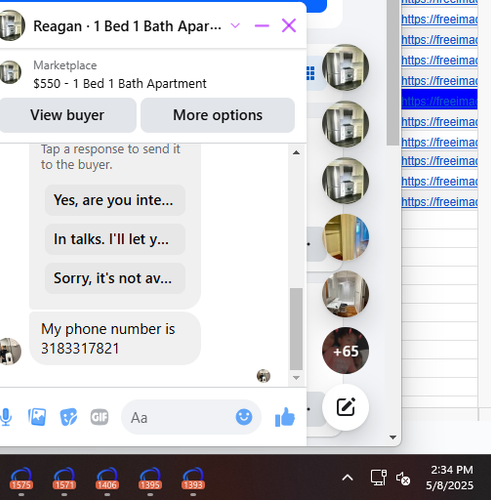
Task: Open the third kitchen chat head bubble
Action: point(345,181)
